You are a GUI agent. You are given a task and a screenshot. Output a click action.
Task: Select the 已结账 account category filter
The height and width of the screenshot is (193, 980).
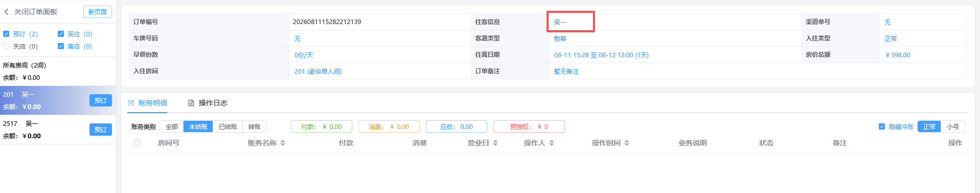tap(228, 126)
